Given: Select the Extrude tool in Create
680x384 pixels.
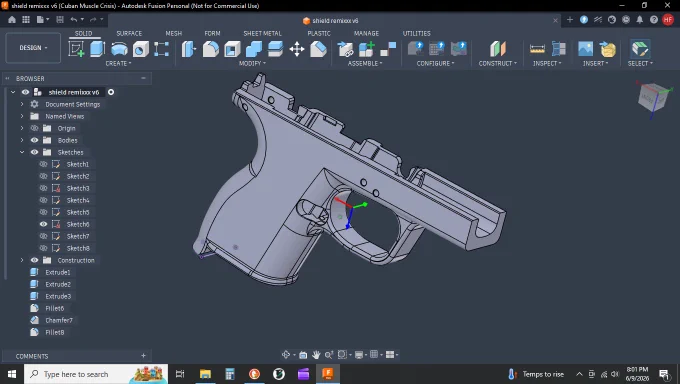Looking at the screenshot, I should (x=98, y=49).
